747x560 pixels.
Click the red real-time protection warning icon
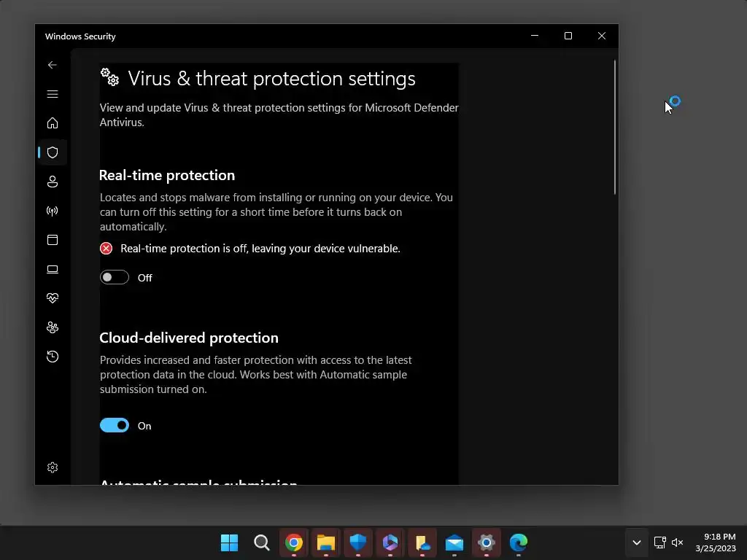click(x=107, y=248)
